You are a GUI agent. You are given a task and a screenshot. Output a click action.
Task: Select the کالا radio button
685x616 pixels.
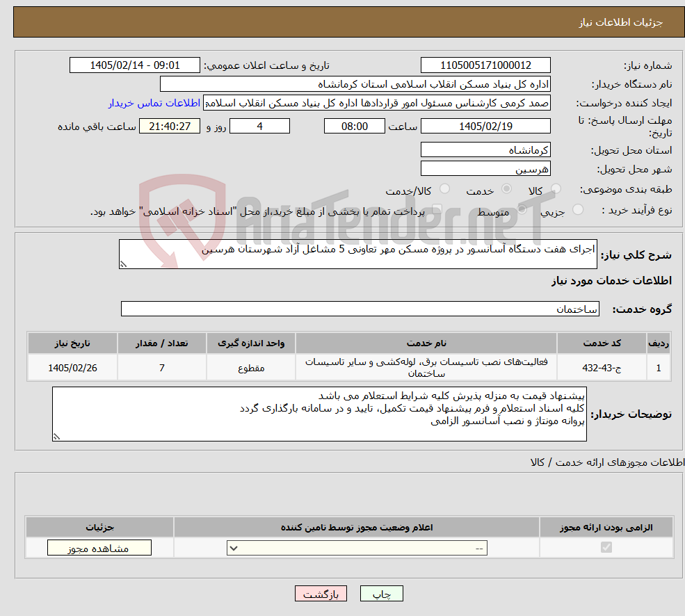tap(556, 188)
